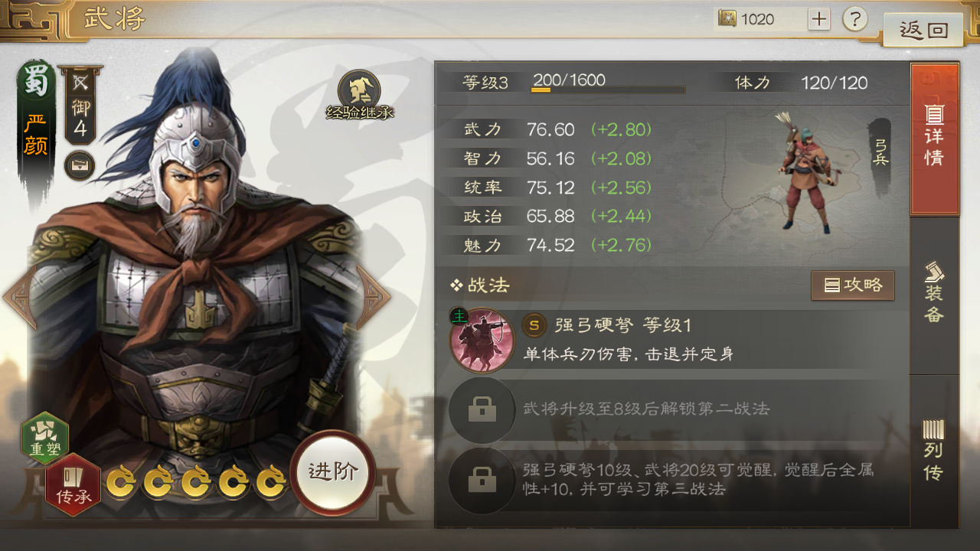The image size is (980, 551).
Task: Open the 列传 biography tab
Action: 934,452
